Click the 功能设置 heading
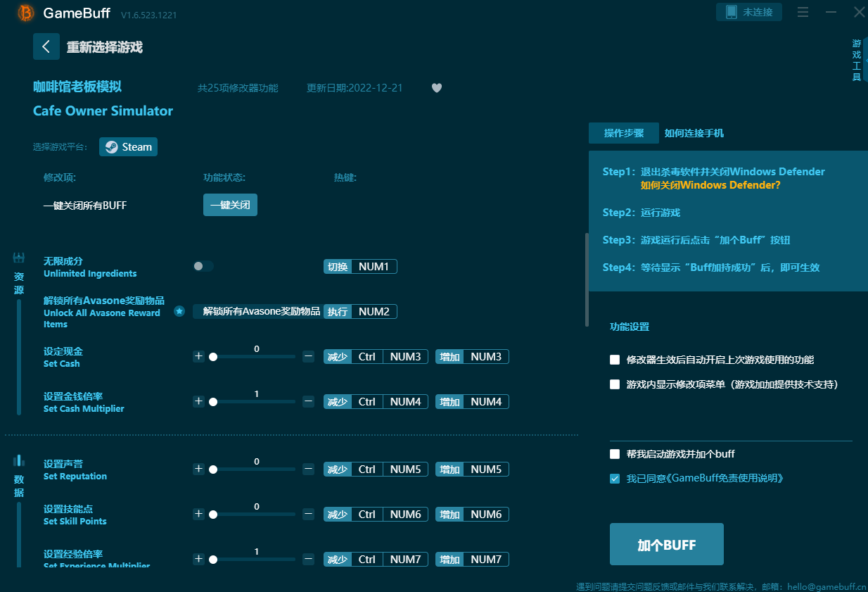 [630, 327]
